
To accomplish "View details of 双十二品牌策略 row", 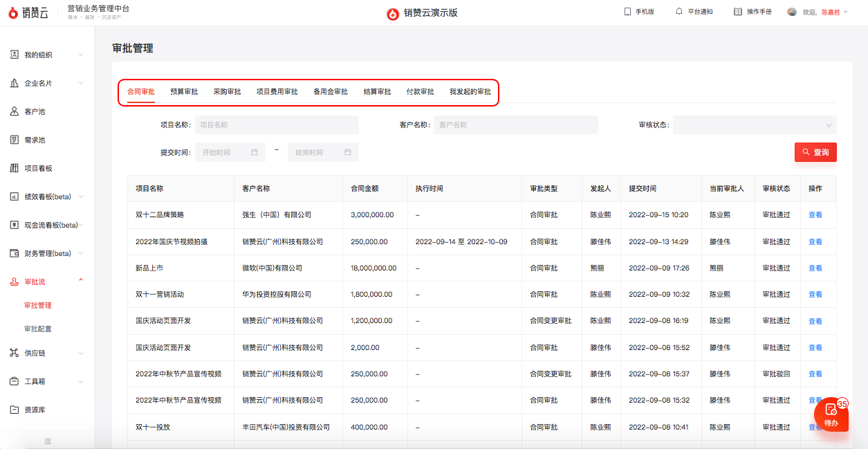I will click(815, 215).
